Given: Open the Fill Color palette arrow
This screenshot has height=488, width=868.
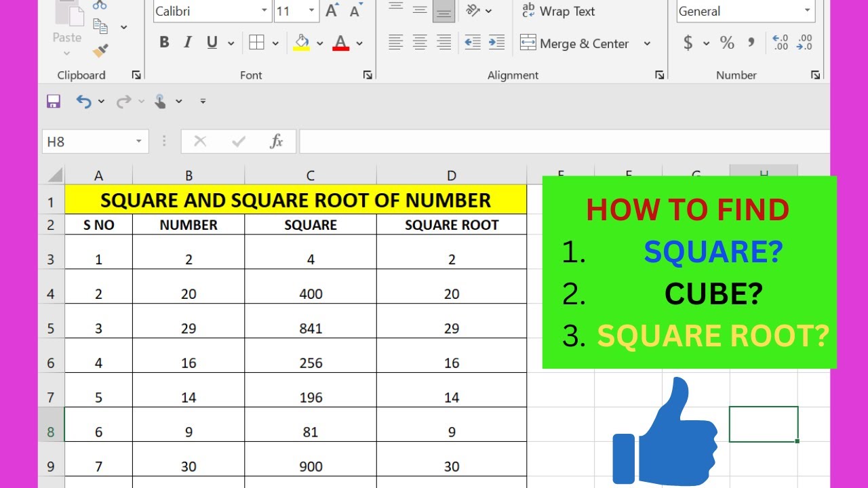Looking at the screenshot, I should coord(320,43).
